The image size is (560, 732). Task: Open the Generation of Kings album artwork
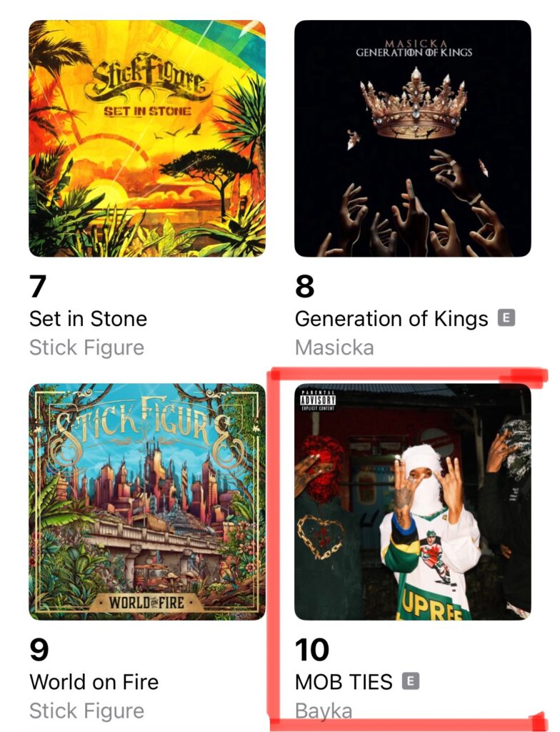[x=413, y=138]
